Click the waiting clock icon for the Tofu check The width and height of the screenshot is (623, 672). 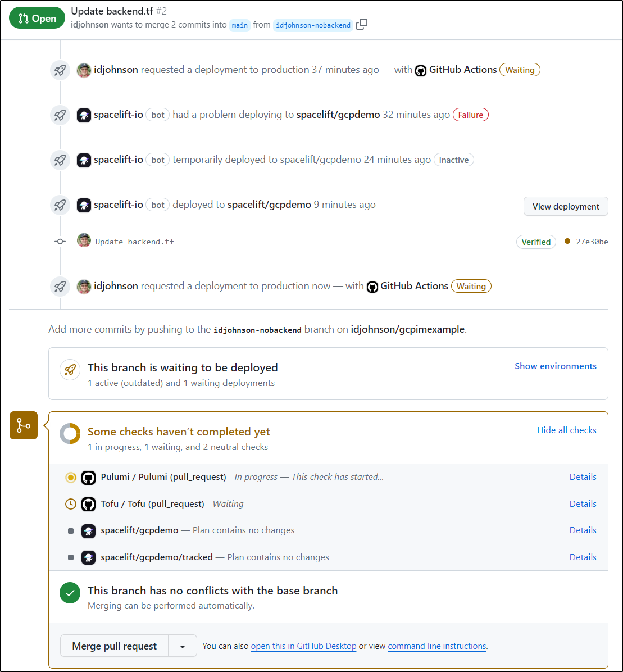coord(71,504)
